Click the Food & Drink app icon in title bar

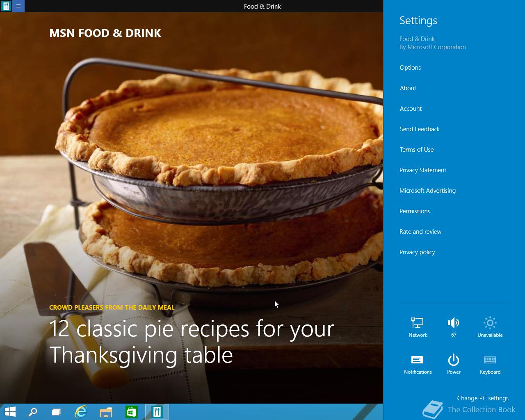[6, 6]
